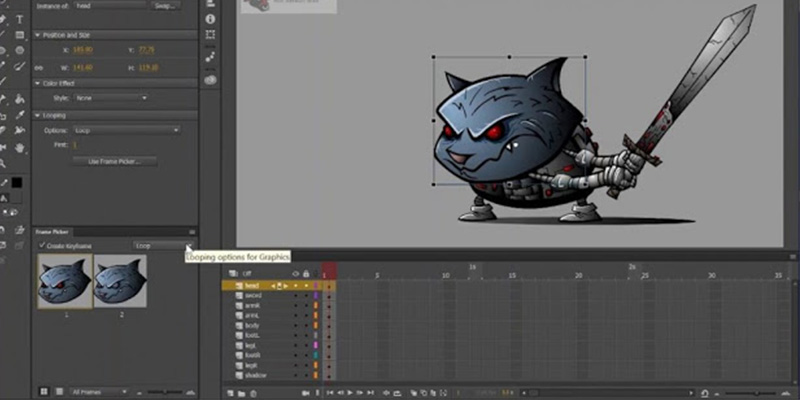Go to the first frame

coord(330,393)
